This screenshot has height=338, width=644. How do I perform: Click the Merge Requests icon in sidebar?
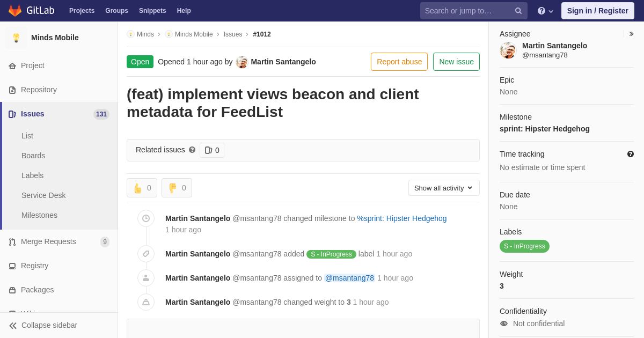click(12, 241)
